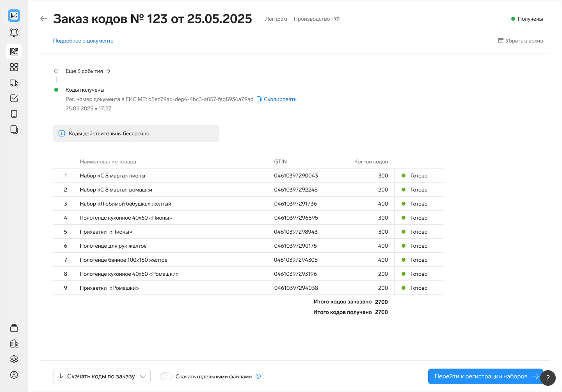Open settings gear in sidebar

point(14,359)
